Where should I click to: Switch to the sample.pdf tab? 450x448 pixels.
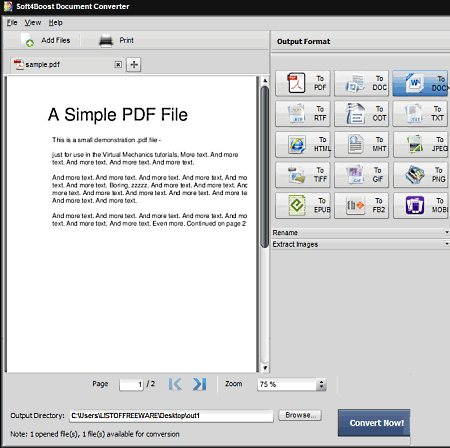(67, 64)
